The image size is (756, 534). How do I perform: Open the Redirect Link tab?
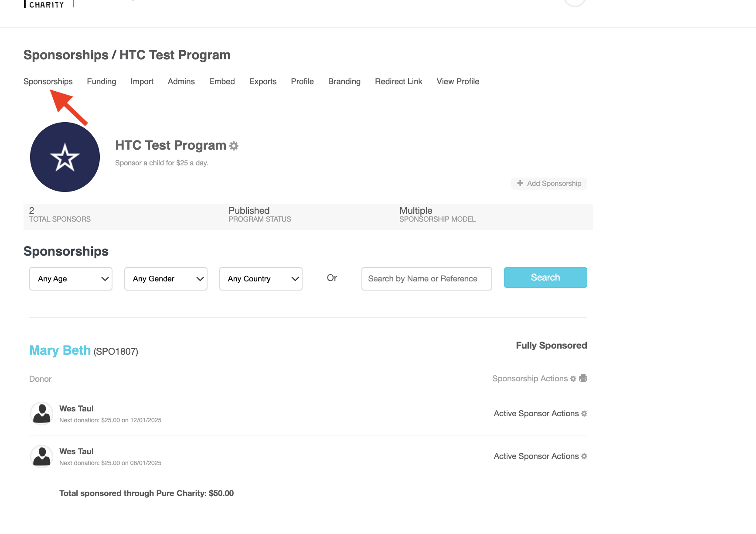[398, 82]
